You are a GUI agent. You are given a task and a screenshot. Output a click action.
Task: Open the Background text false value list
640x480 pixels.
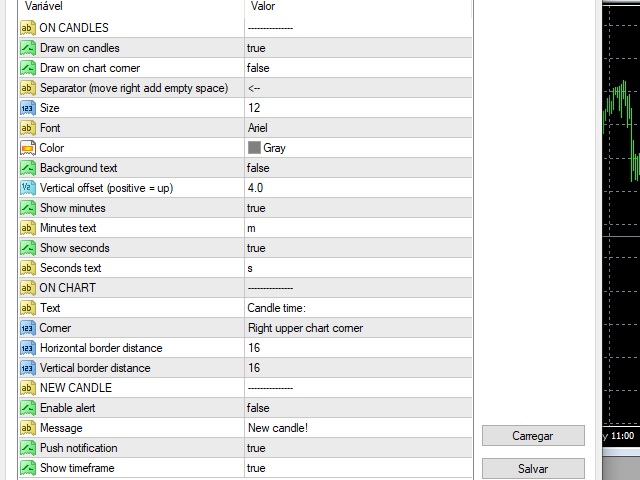coord(358,168)
